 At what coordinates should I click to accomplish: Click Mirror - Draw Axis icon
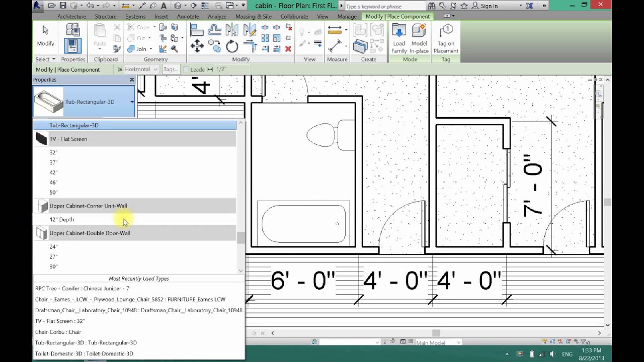pos(250,30)
